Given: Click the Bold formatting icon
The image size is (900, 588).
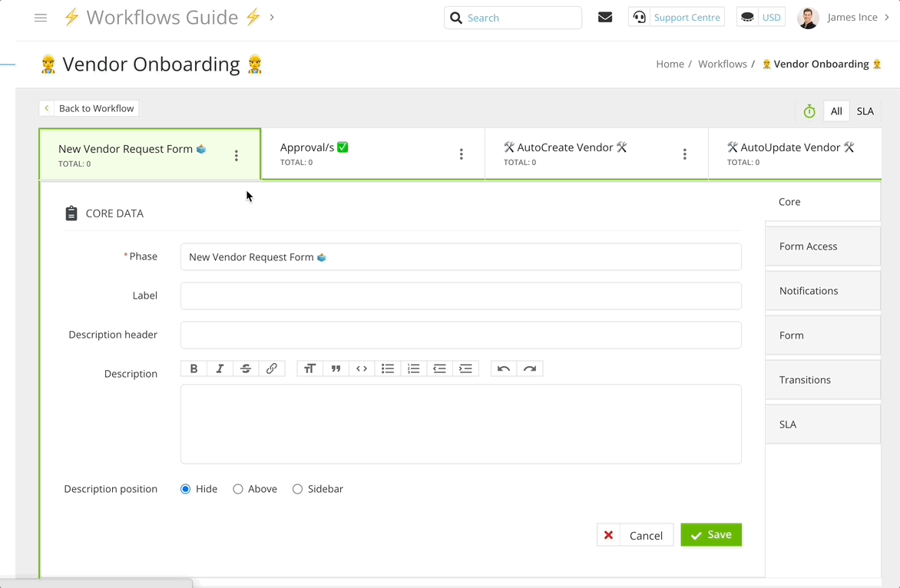Looking at the screenshot, I should point(194,369).
